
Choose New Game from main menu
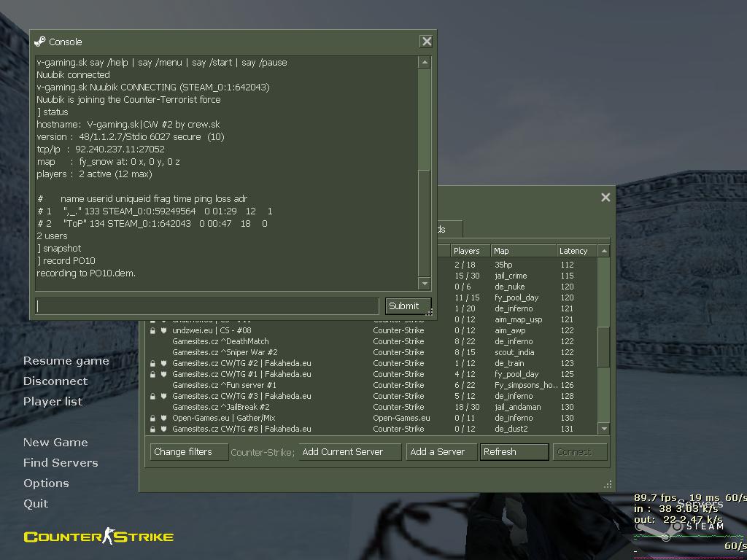(x=55, y=443)
